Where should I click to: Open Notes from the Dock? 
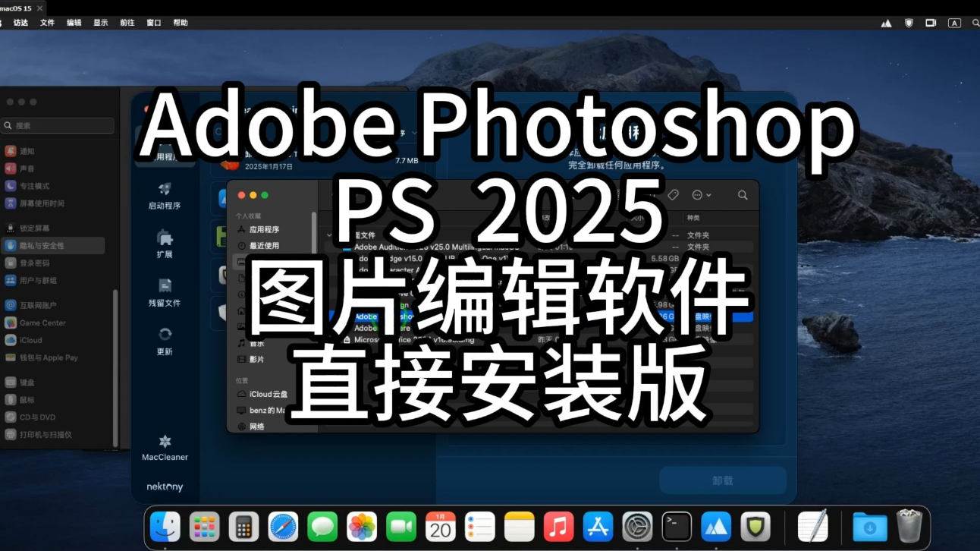(x=520, y=526)
